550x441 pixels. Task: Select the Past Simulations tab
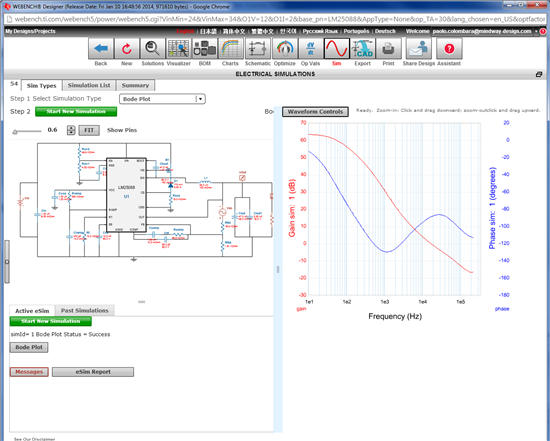click(x=85, y=310)
